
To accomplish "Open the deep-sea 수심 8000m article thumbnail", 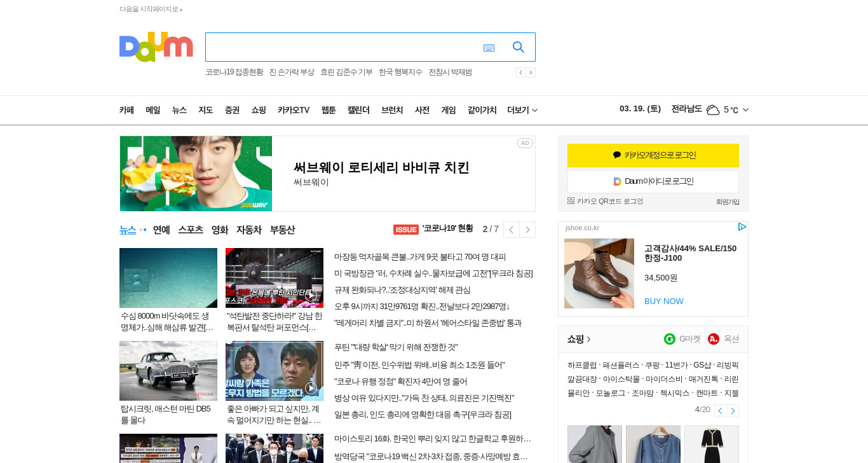I will click(x=168, y=278).
